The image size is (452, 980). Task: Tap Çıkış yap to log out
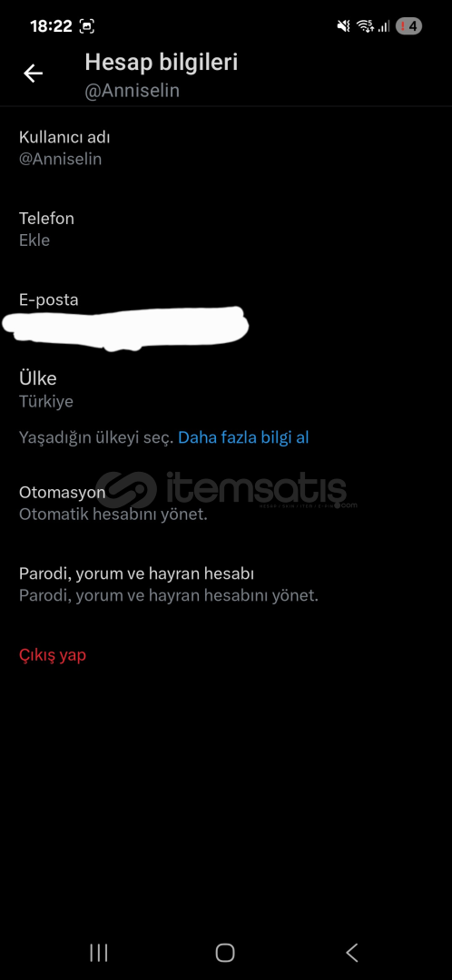click(53, 655)
